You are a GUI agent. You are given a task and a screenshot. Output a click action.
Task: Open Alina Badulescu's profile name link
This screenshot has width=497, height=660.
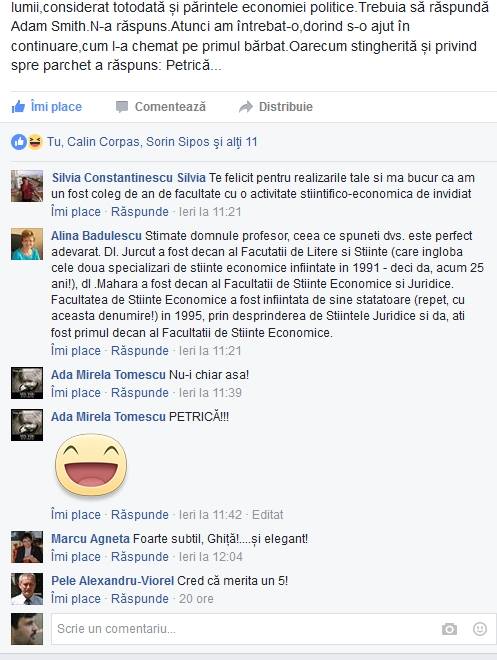click(96, 236)
